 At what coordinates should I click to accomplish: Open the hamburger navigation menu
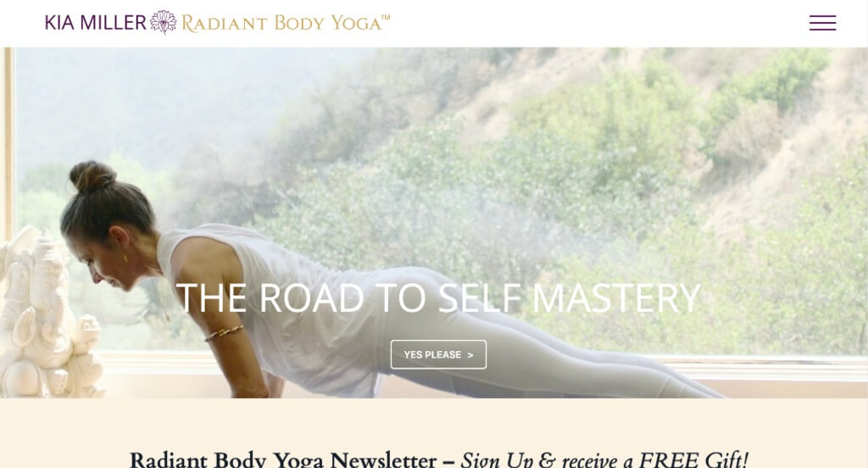[822, 23]
